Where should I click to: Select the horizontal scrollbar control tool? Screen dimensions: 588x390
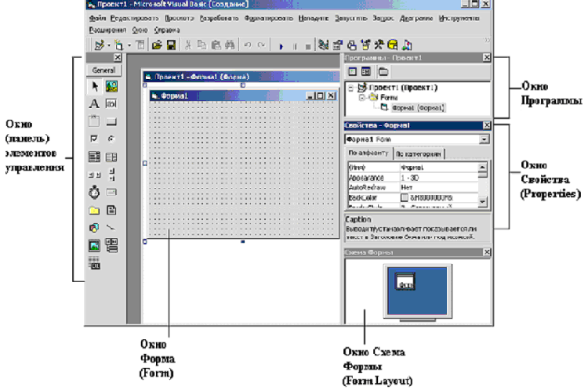[x=94, y=175]
